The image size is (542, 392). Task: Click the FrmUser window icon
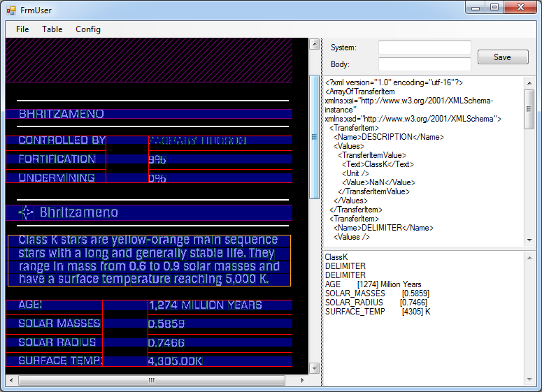(11, 10)
